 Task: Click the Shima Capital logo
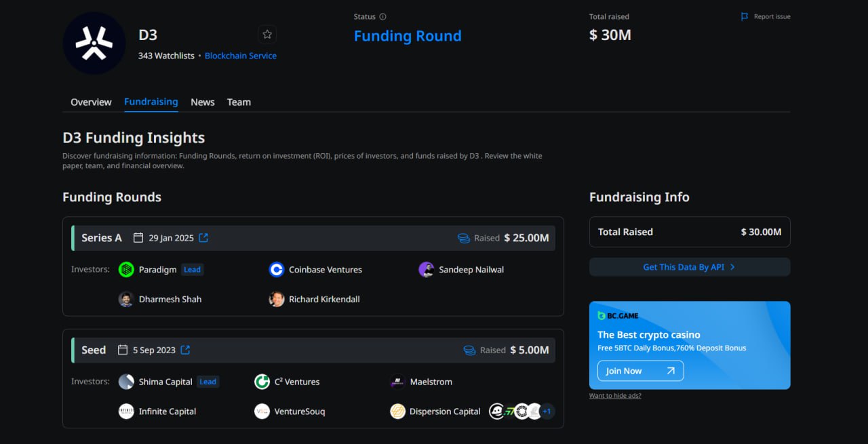tap(126, 382)
